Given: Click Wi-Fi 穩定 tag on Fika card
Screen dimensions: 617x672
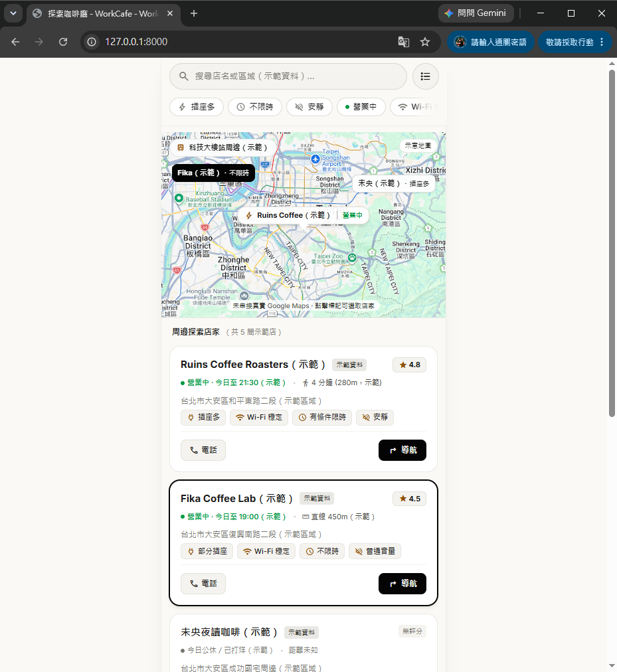Looking at the screenshot, I should pyautogui.click(x=266, y=551).
